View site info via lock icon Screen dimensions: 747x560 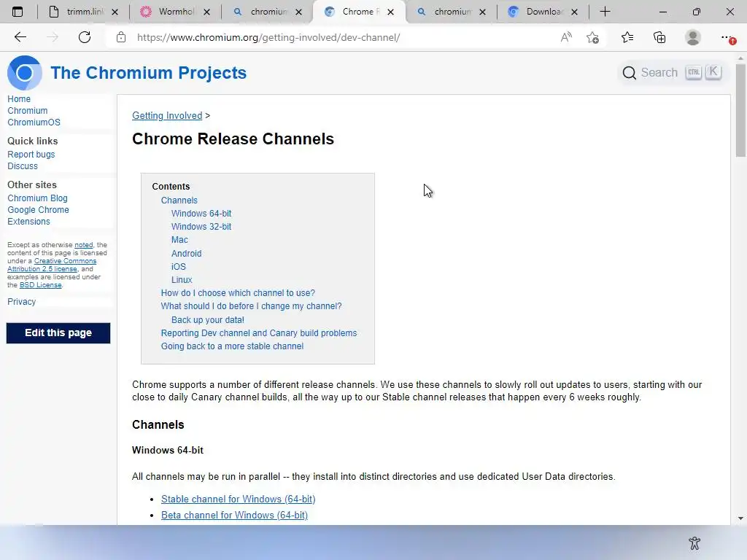coord(121,37)
